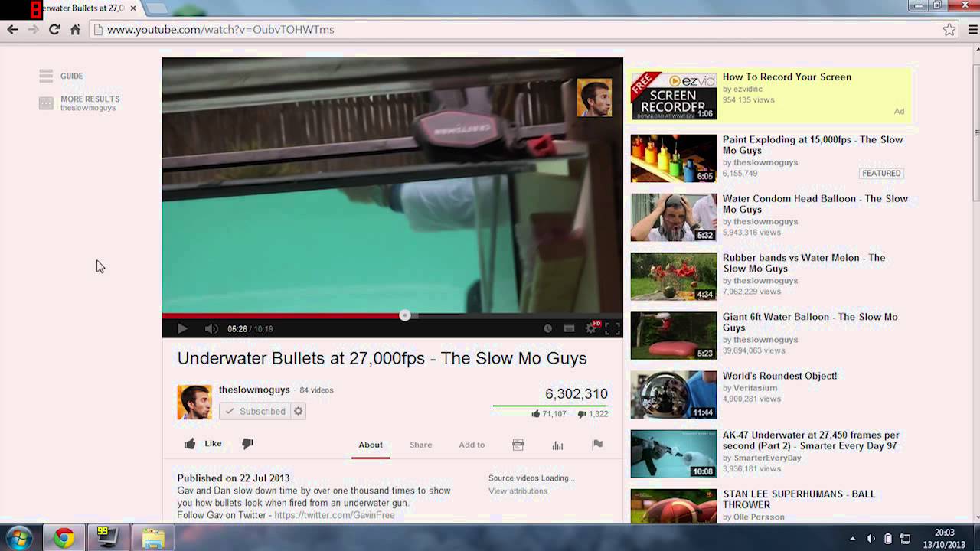980x551 pixels.
Task: Go to the browser Home page
Action: click(x=75, y=30)
